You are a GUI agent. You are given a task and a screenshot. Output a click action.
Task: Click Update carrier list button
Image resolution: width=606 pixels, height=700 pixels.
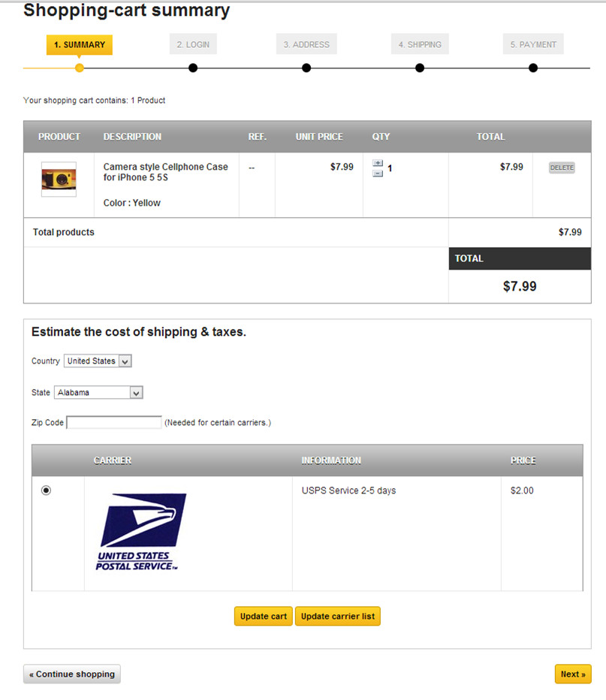(338, 616)
